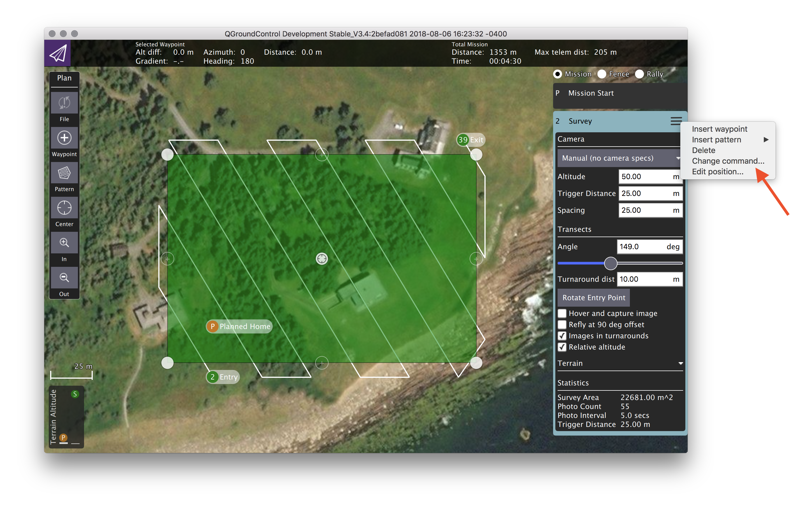Select the Rally radio button
Image resolution: width=812 pixels, height=509 pixels.
(639, 74)
